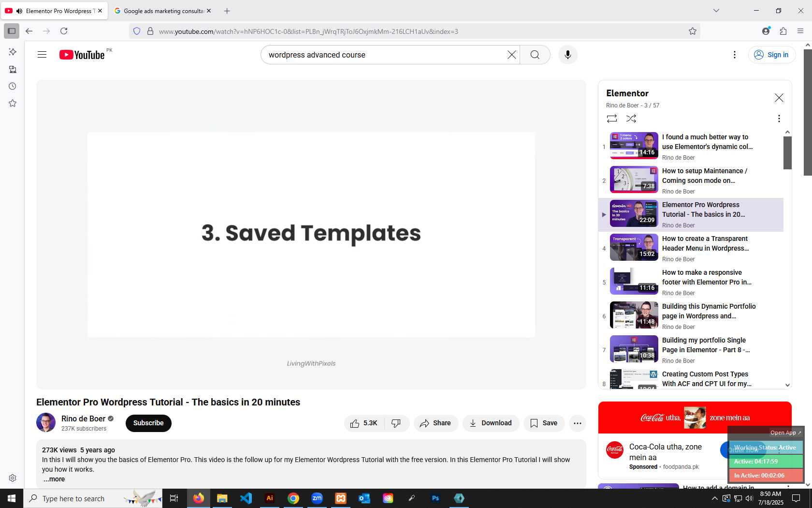Start voice search with microphone
812x508 pixels.
point(568,55)
